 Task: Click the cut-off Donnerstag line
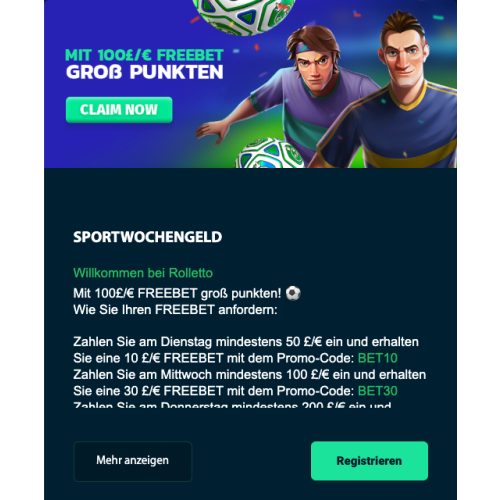[x=232, y=405]
